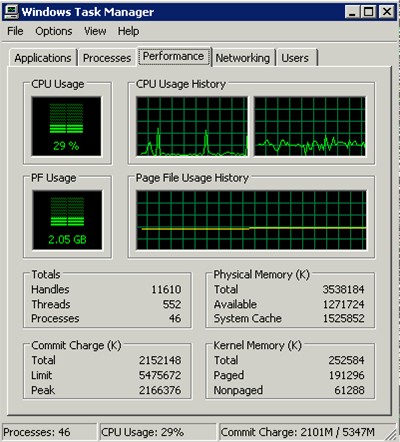Open the Options menu

click(54, 31)
